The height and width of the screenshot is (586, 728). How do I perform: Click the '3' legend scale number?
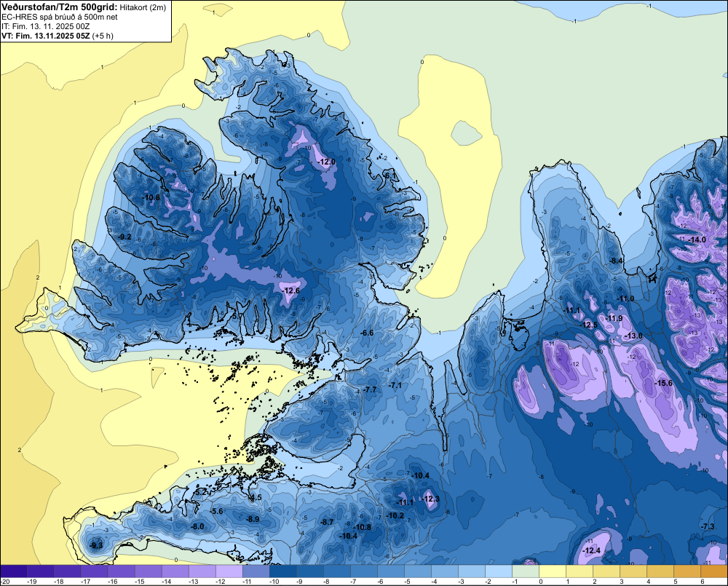[x=622, y=582]
